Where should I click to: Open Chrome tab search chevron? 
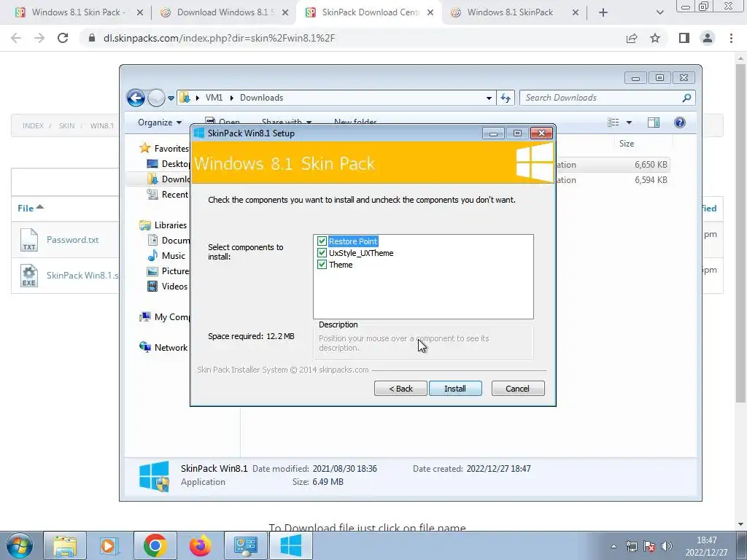point(659,13)
